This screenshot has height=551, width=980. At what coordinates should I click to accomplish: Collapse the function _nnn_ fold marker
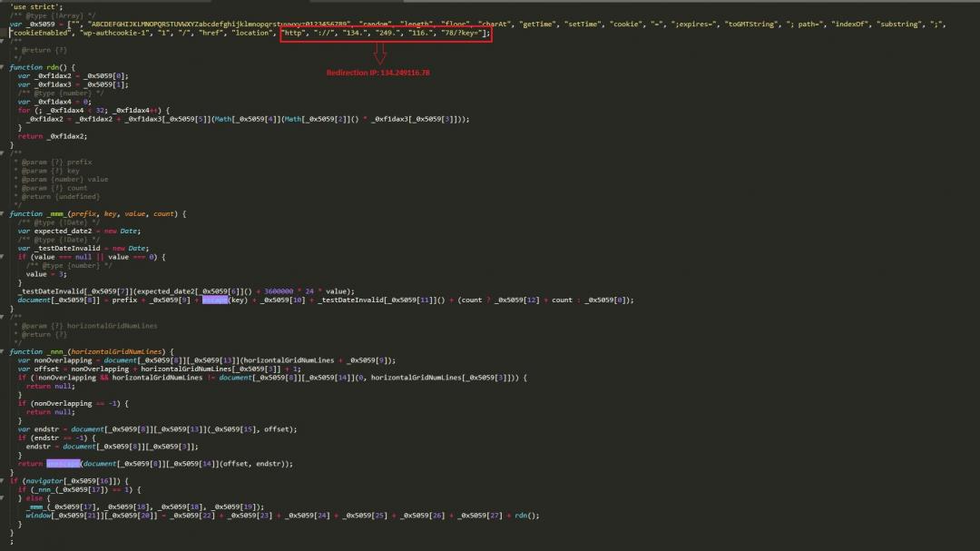(5, 351)
